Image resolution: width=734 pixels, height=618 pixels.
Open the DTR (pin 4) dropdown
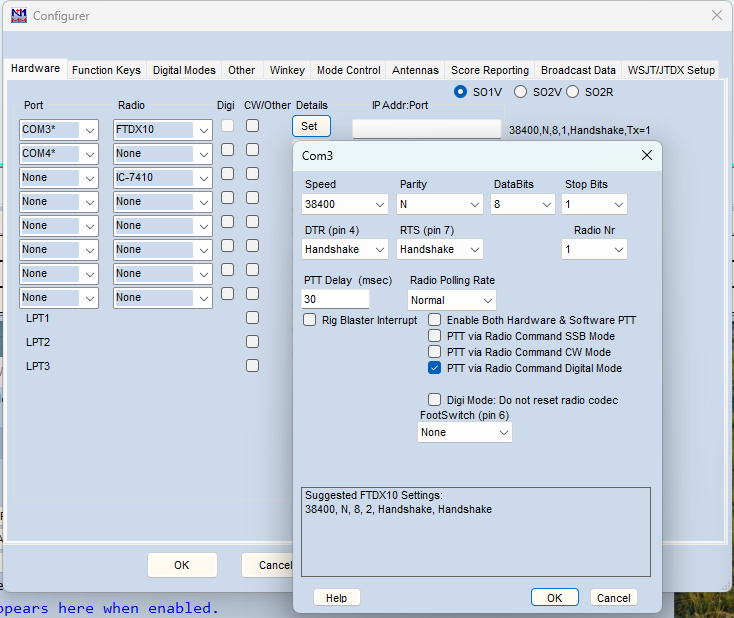pos(345,249)
